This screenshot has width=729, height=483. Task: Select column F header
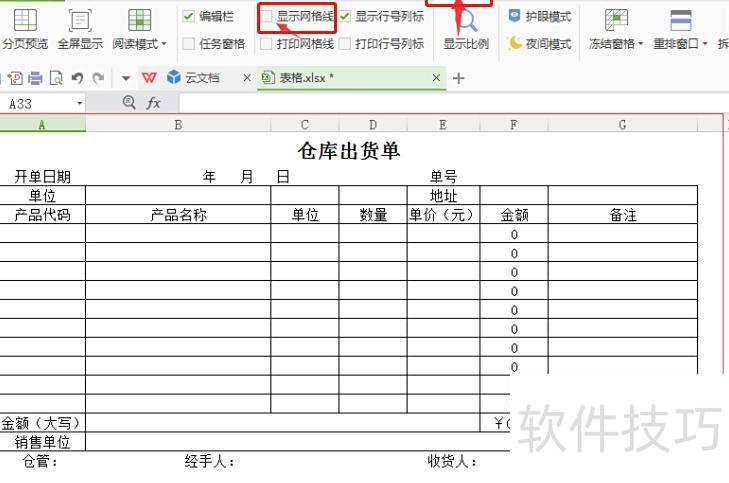click(514, 125)
